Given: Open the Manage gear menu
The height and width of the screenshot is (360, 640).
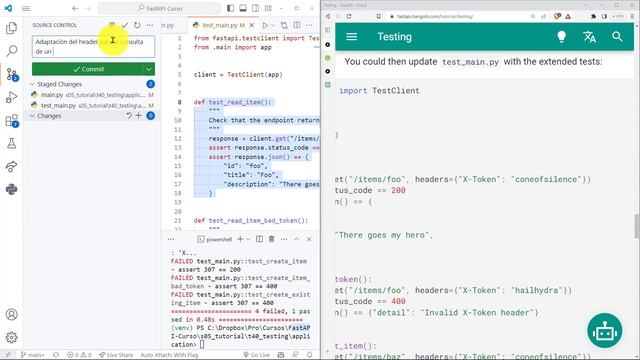Looking at the screenshot, I should pyautogui.click(x=11, y=338).
